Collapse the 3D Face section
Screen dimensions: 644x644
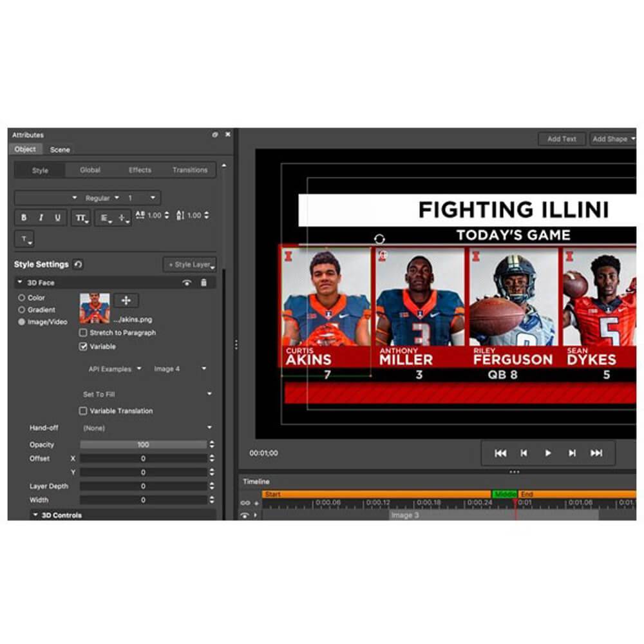[19, 282]
